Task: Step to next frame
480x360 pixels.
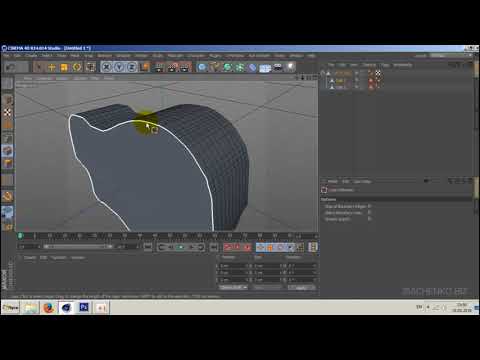Action: coord(191,247)
